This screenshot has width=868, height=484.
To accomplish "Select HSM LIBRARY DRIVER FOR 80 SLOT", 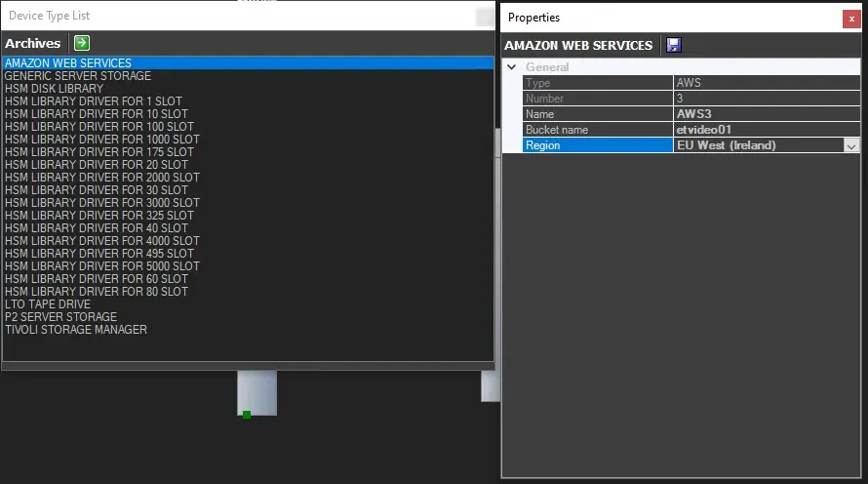I will (96, 292).
